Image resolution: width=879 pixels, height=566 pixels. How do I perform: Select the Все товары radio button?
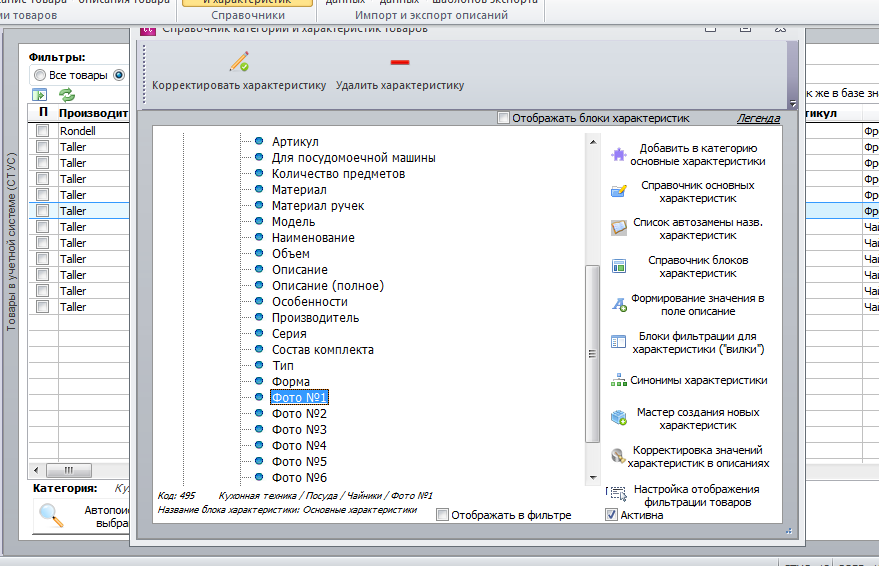pos(40,75)
